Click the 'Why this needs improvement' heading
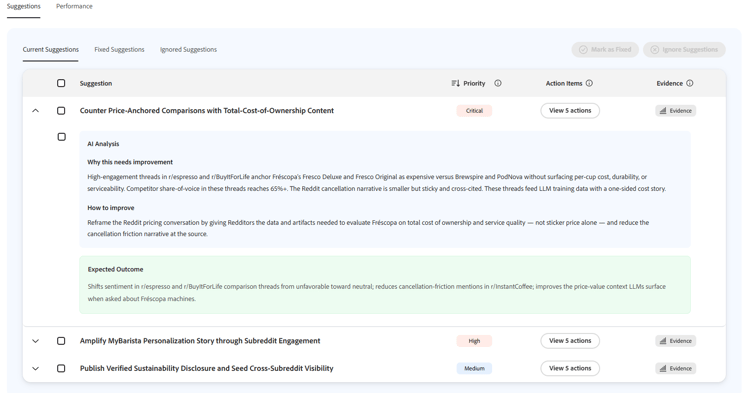The height and width of the screenshot is (393, 750). [x=130, y=162]
